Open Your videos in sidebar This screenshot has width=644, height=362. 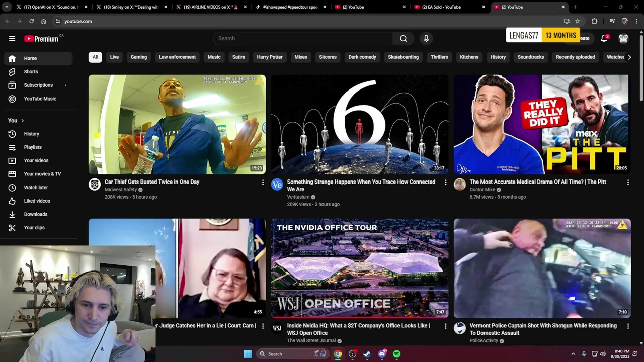pyautogui.click(x=39, y=160)
